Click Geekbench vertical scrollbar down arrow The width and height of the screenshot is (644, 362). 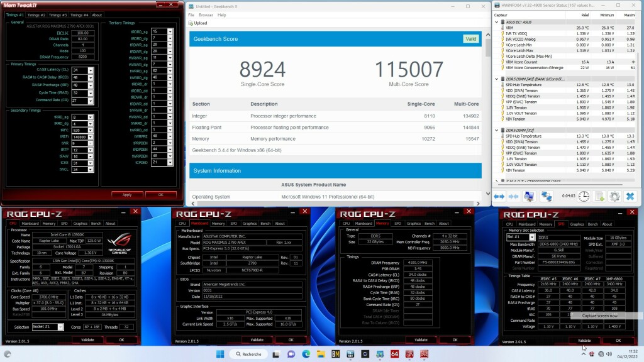[x=488, y=194]
